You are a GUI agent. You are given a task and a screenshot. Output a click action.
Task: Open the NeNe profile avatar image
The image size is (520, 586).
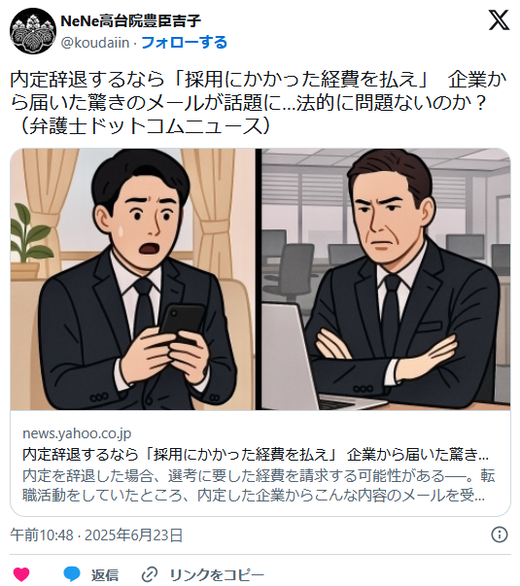point(33,31)
